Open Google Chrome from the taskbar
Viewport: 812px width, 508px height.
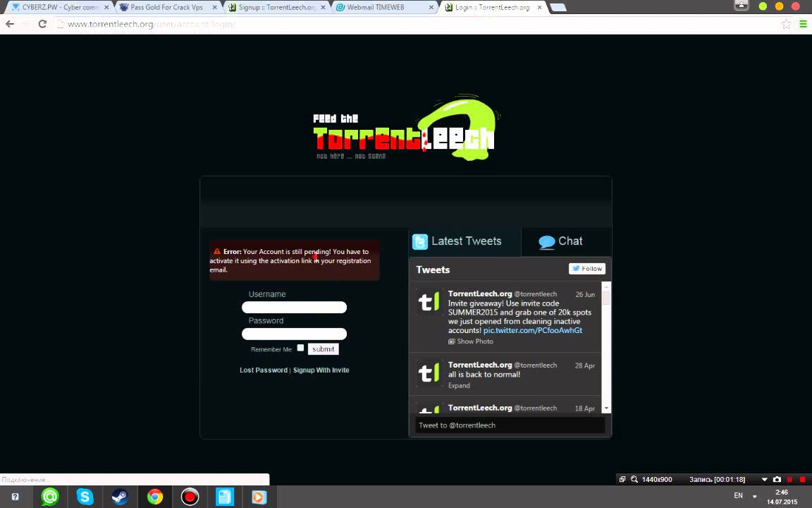[155, 497]
